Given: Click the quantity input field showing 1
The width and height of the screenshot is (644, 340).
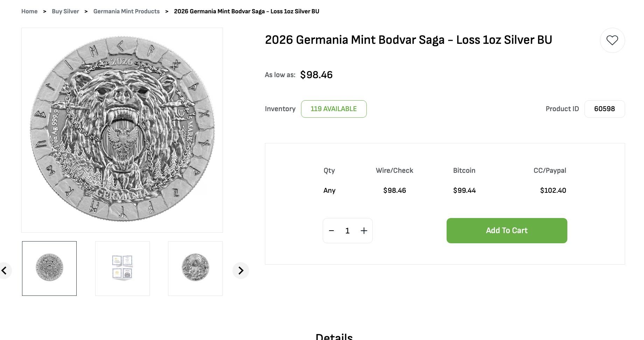Looking at the screenshot, I should coord(348,231).
